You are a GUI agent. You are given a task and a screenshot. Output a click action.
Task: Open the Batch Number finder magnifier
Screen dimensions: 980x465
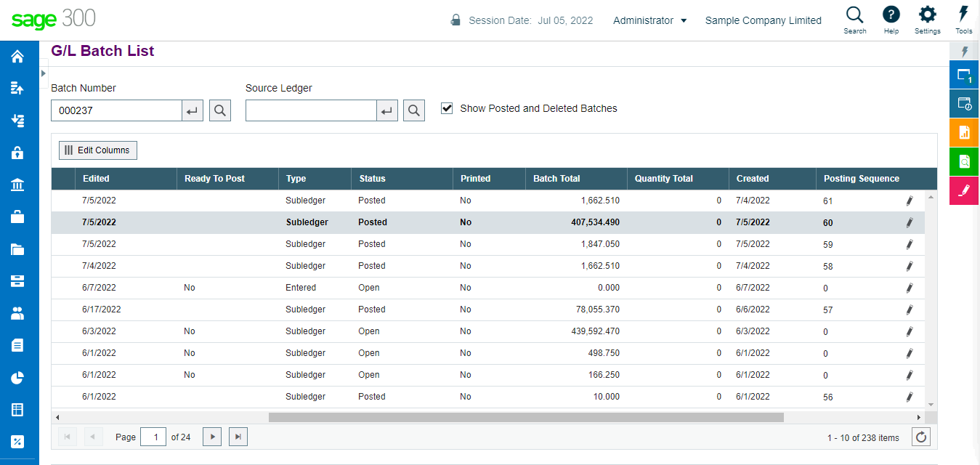pos(219,110)
